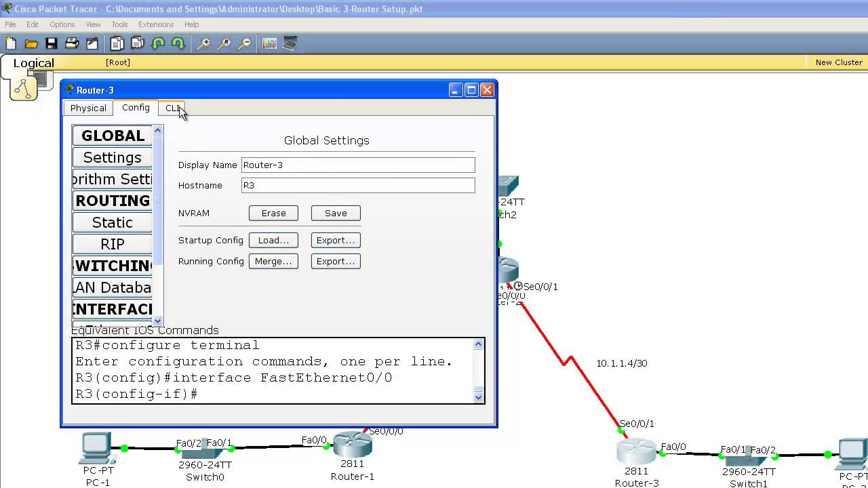
Task: Switch to the Logical workspace tab
Action: 33,64
